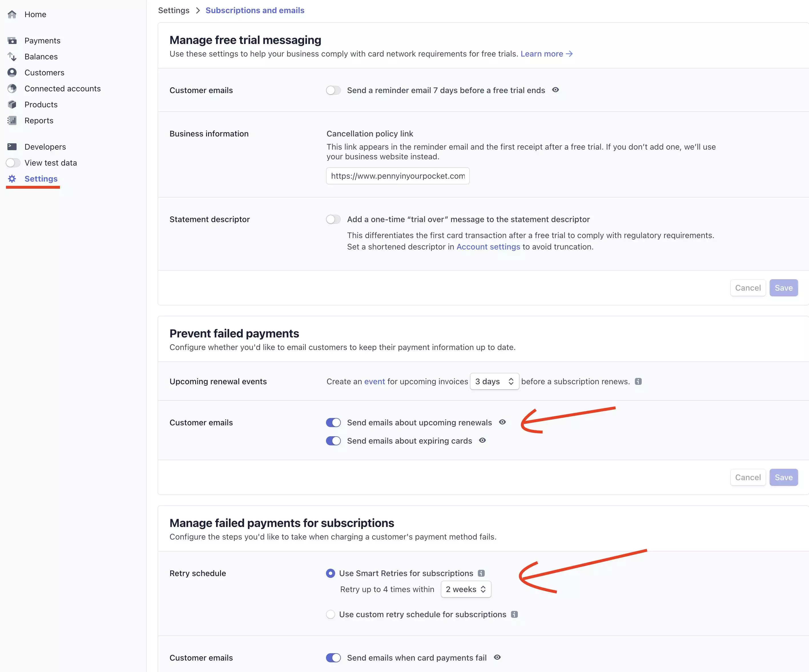Click the Reports chart icon

pos(12,120)
